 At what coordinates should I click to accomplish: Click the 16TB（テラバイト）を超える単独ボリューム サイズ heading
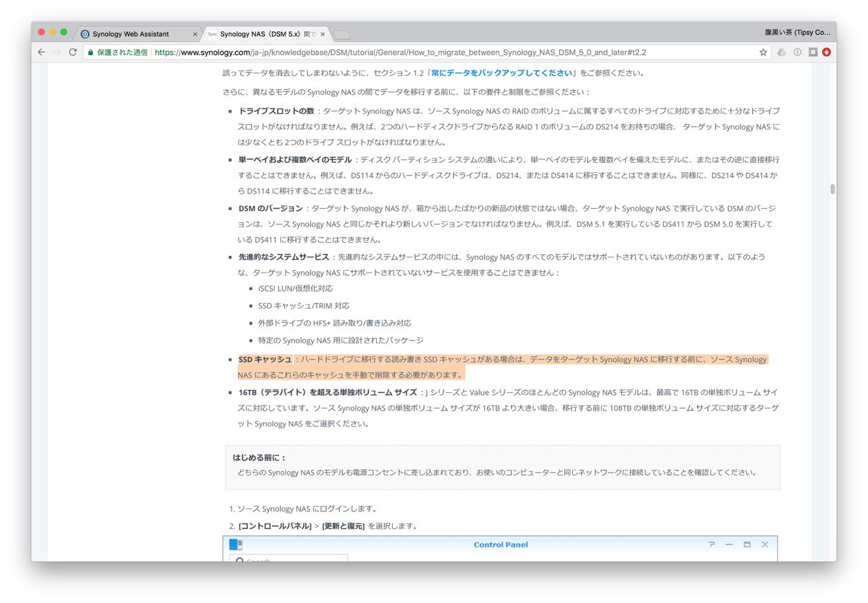click(328, 393)
